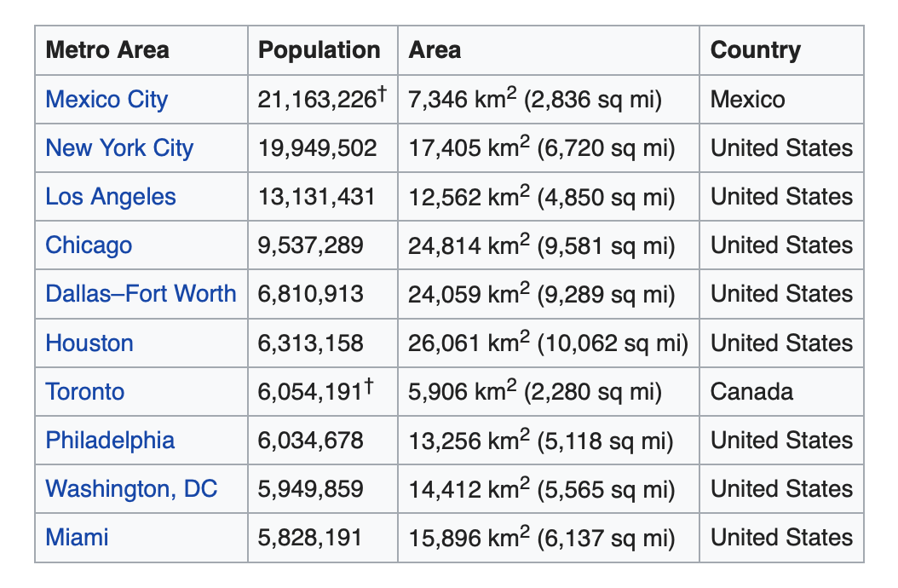Image resolution: width=898 pixels, height=588 pixels.
Task: Click United States in the Washington, DC row
Action: coord(782,489)
